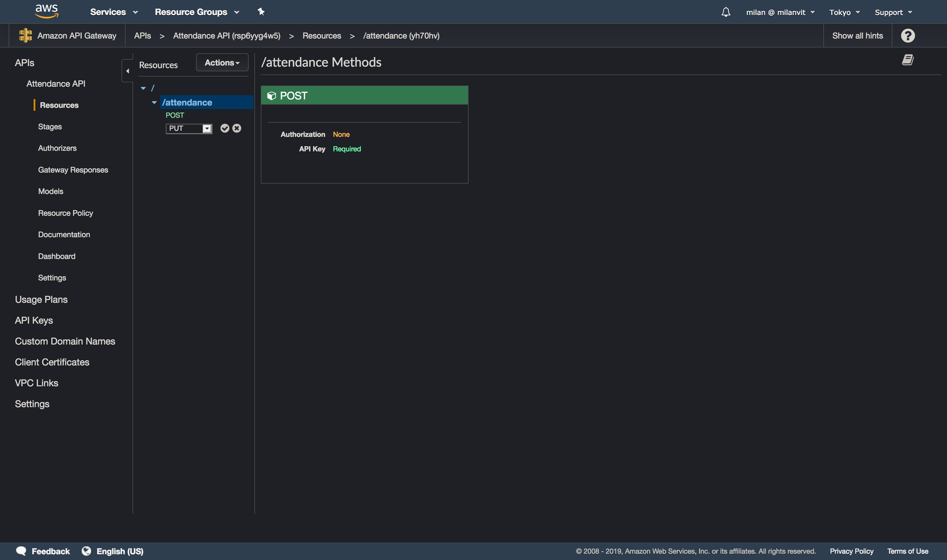Click the AWS logo home icon

click(47, 11)
